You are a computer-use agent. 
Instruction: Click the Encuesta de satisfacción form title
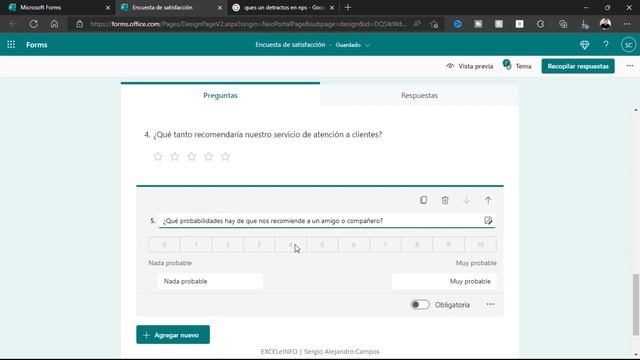290,44
